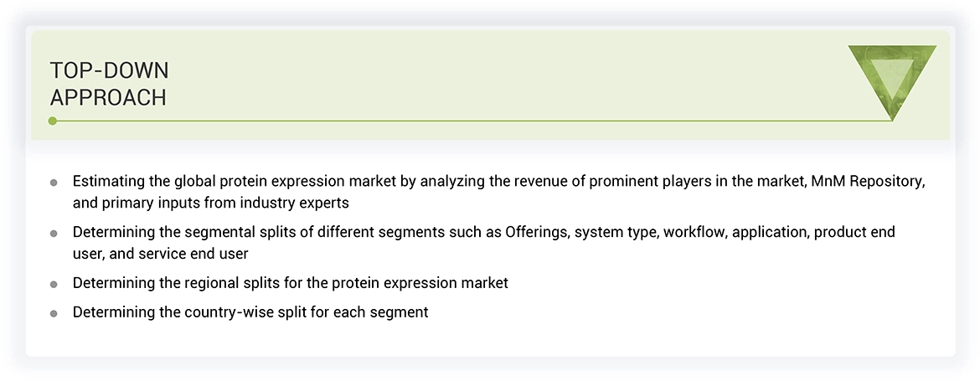980x381 pixels.
Task: Select the word "APPROACH" in the heading
Action: tap(108, 98)
